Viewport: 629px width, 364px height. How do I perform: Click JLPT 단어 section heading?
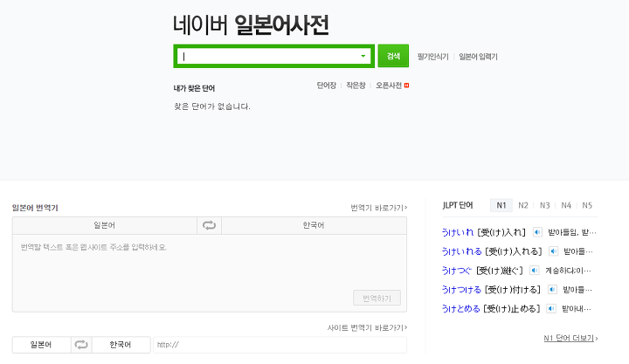(458, 205)
